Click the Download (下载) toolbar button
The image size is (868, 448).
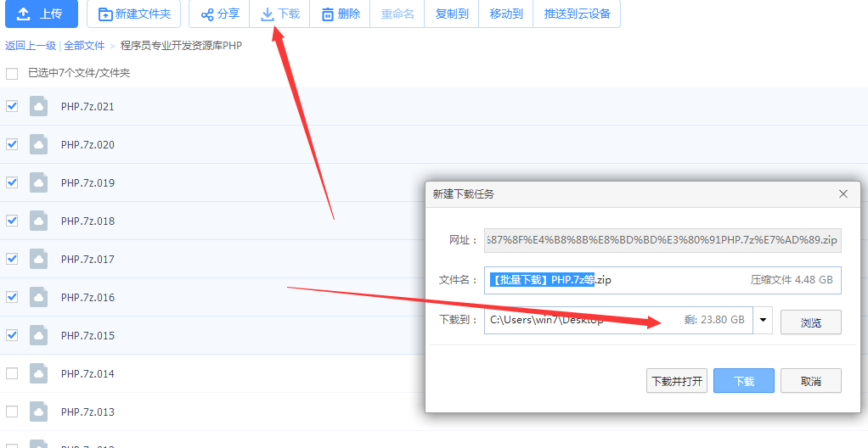coord(279,14)
